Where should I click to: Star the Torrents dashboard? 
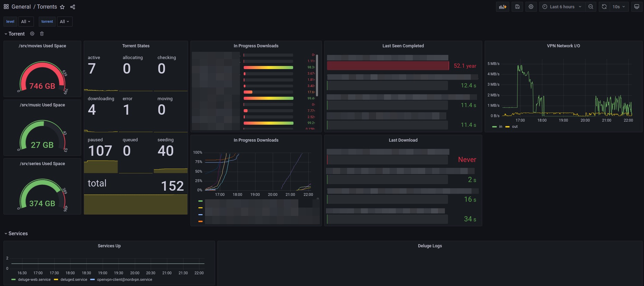point(62,7)
